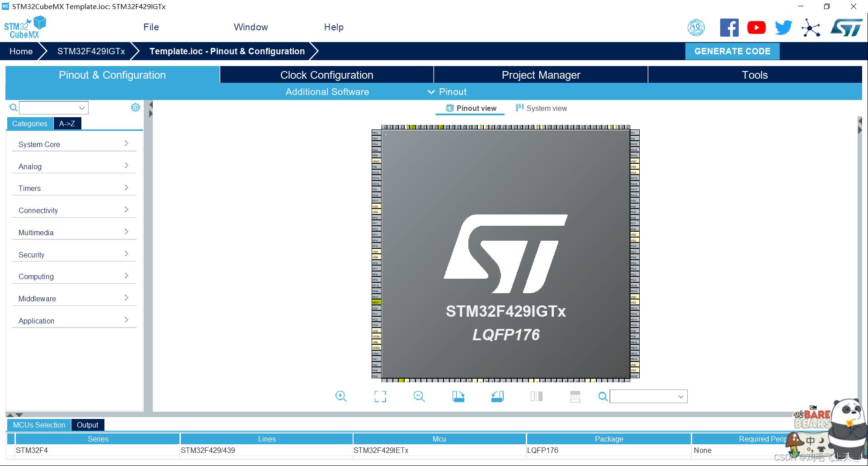Switch to A->Z listing tab
Image resolution: width=868 pixels, height=466 pixels.
click(x=67, y=124)
